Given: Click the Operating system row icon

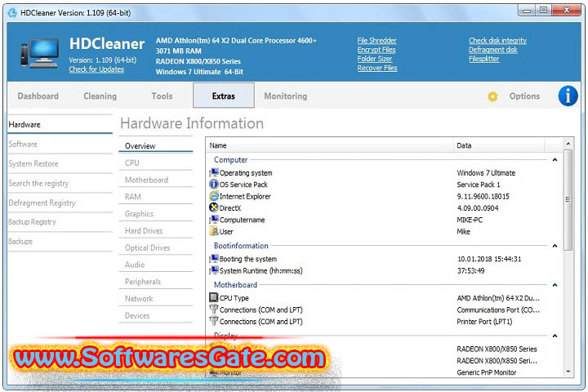Looking at the screenshot, I should tap(214, 172).
